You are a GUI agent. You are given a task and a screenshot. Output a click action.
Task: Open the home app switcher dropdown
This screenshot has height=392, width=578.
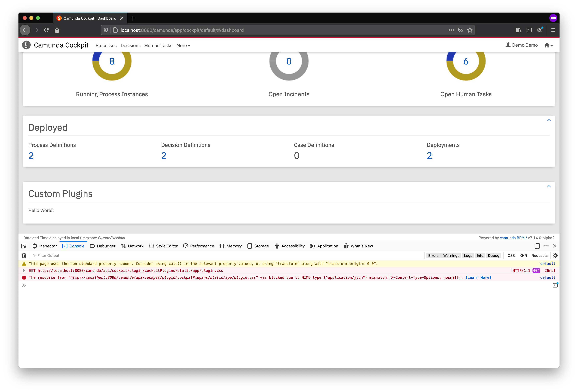(x=548, y=45)
